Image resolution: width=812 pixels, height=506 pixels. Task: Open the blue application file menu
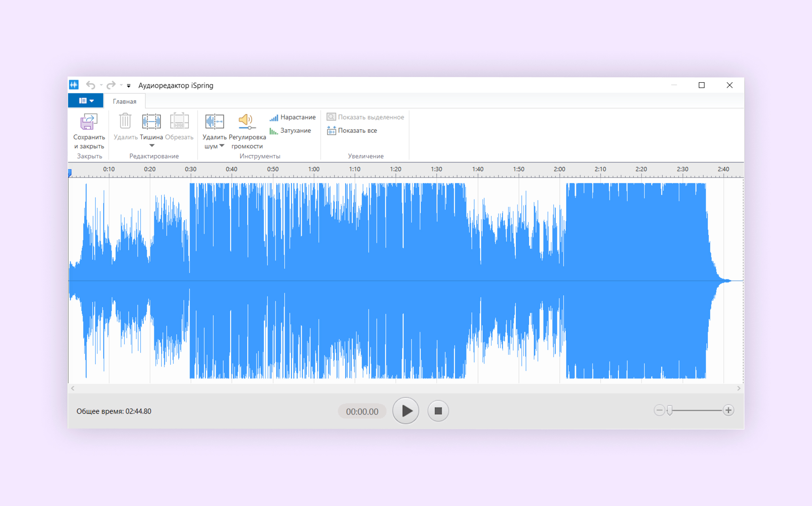tap(86, 101)
